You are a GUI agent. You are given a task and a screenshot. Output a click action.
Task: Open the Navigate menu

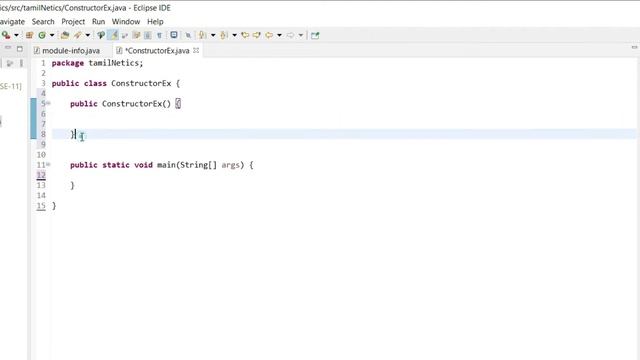(x=12, y=22)
